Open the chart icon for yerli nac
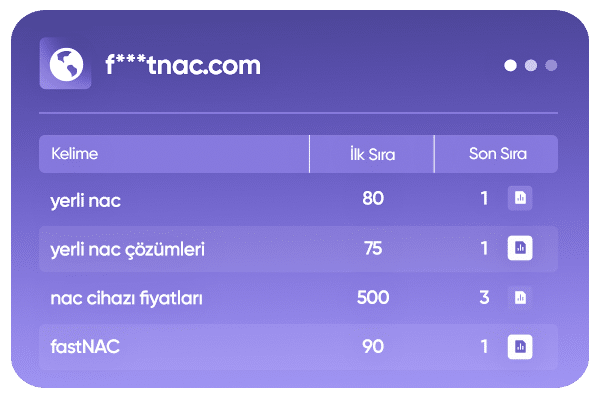Screen dimensions: 600x400 point(519,198)
